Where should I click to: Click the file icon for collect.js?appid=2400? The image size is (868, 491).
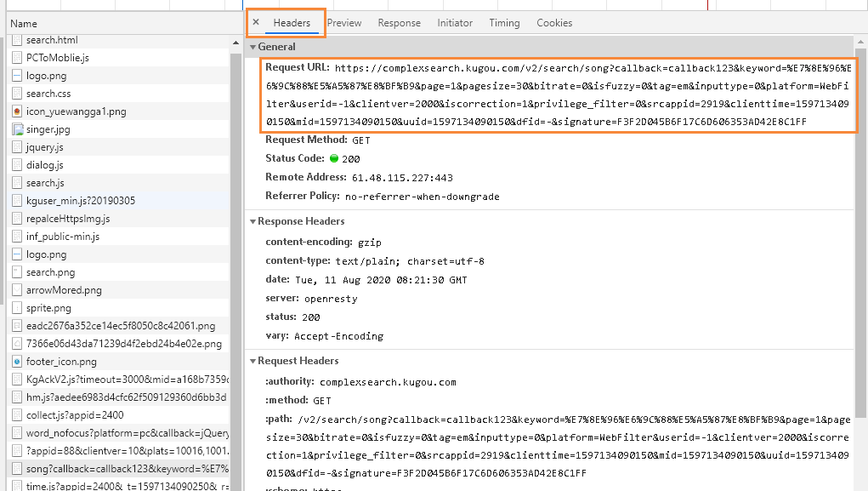pos(17,415)
